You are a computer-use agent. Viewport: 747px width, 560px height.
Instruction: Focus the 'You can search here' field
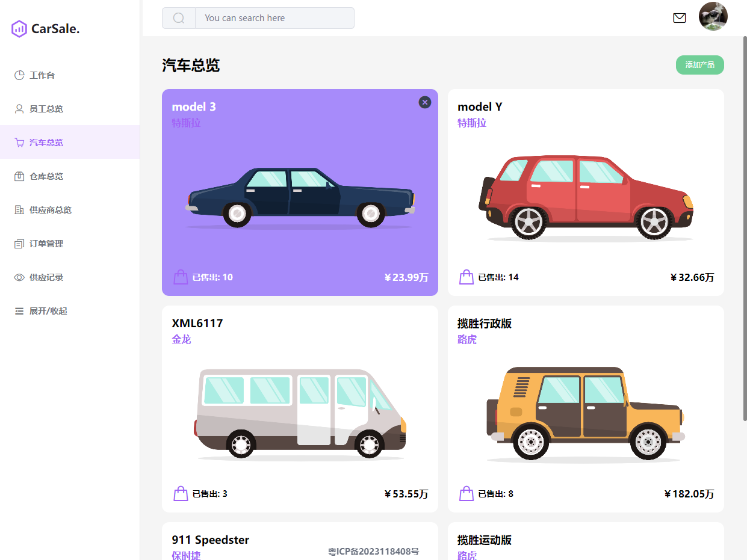(274, 18)
